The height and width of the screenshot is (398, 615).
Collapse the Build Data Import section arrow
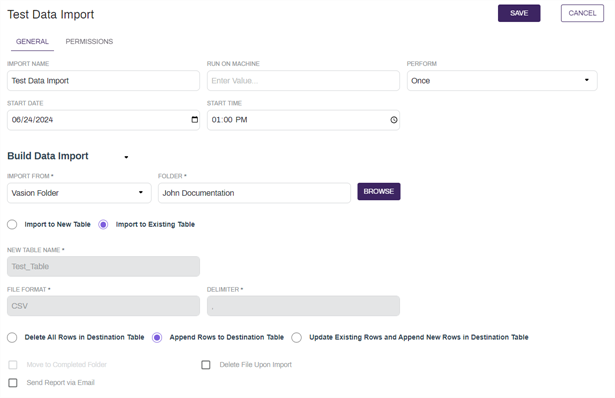pyautogui.click(x=126, y=157)
